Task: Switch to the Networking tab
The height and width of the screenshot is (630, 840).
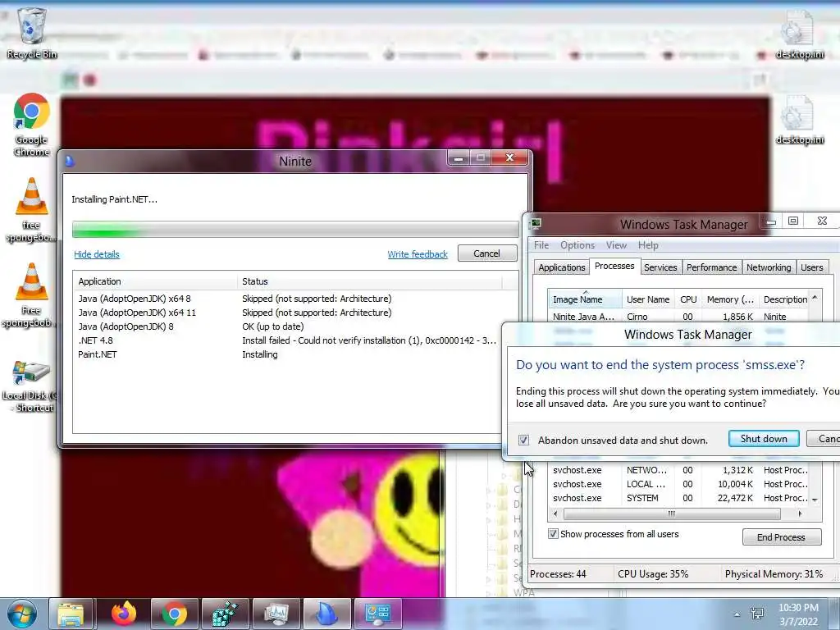Action: pos(768,267)
